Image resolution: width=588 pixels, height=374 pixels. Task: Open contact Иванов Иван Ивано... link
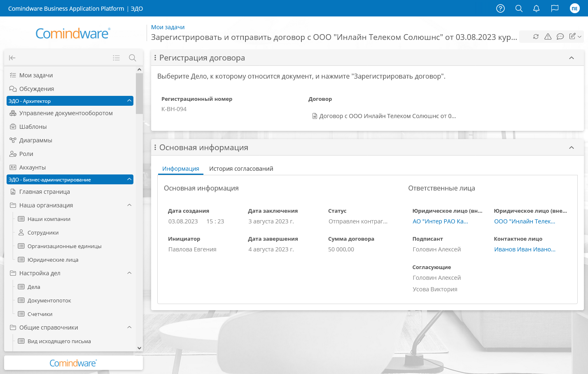point(525,249)
